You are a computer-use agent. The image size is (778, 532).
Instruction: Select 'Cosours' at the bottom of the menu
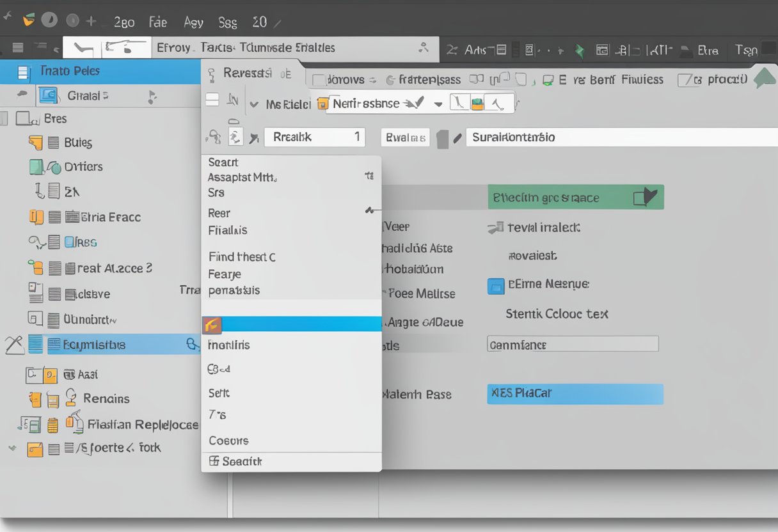(x=228, y=441)
